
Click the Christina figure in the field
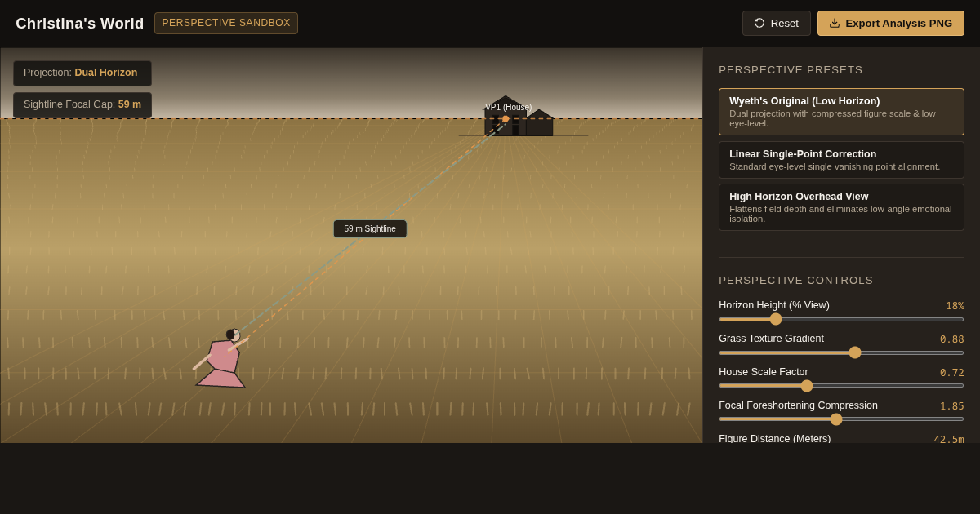(x=222, y=359)
